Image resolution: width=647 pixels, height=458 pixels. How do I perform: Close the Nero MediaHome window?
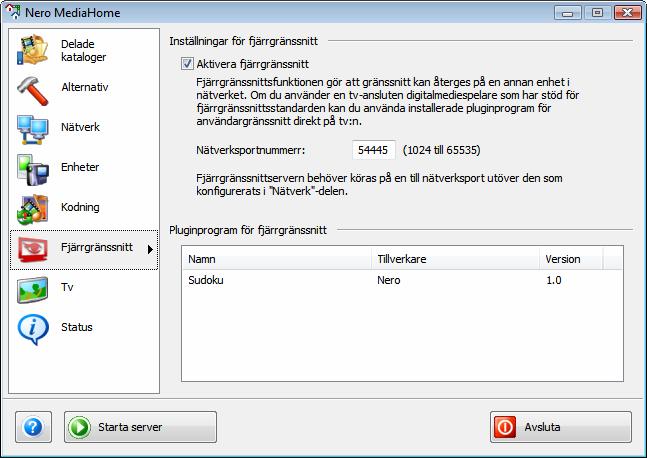(627, 13)
